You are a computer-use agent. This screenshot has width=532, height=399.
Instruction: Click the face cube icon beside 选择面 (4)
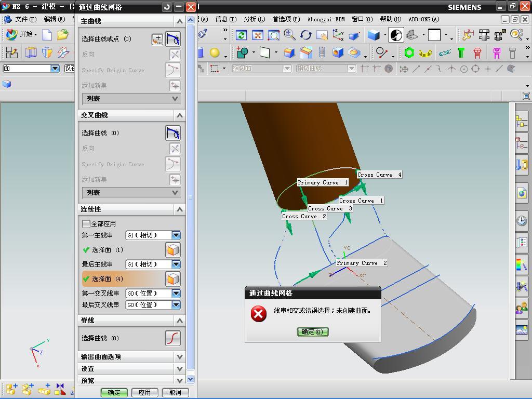[172, 279]
